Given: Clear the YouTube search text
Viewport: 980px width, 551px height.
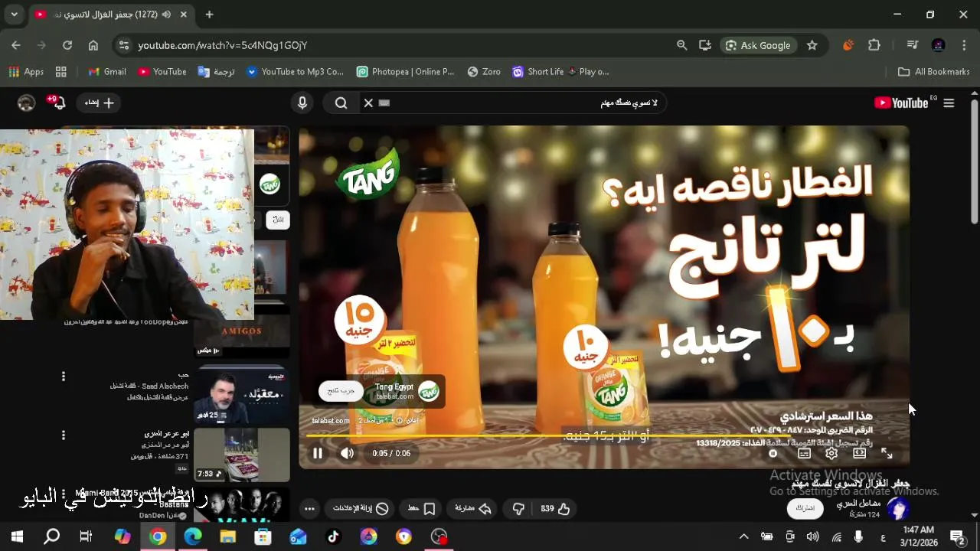Looking at the screenshot, I should pyautogui.click(x=368, y=103).
